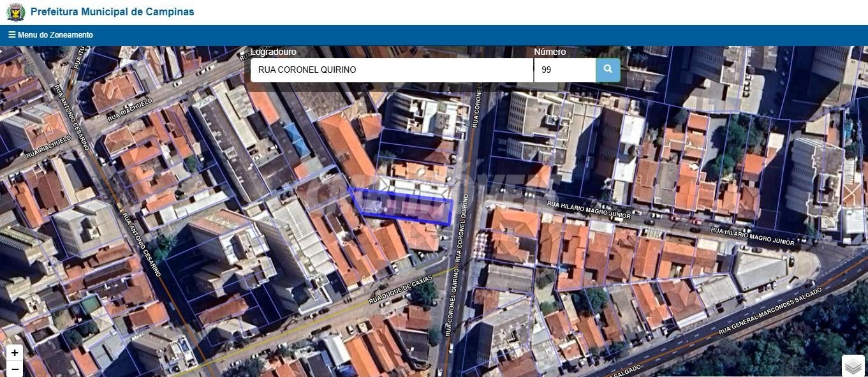Click the blue-roofed building on the map
This screenshot has height=377, width=868.
click(297, 138)
